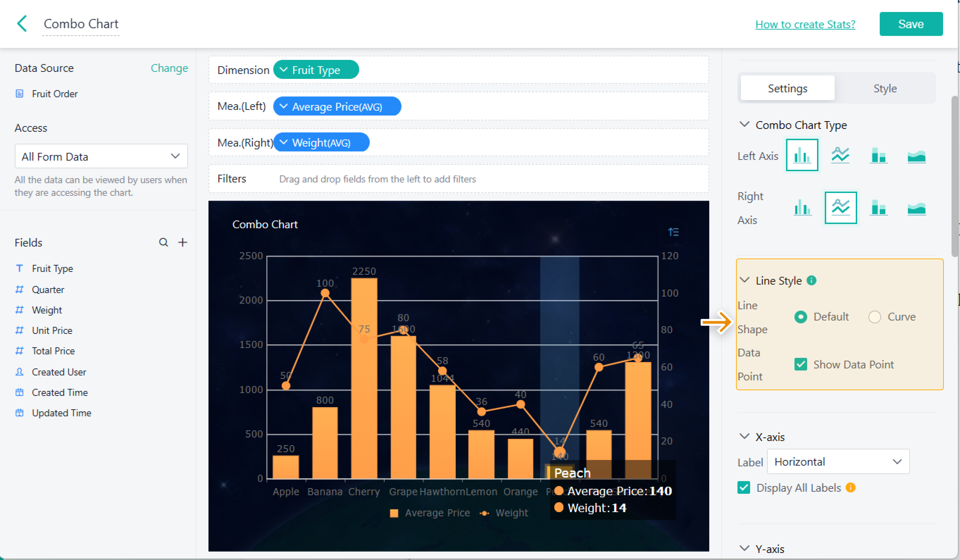
Task: Toggle the Display All Labels checkbox
Action: 744,488
